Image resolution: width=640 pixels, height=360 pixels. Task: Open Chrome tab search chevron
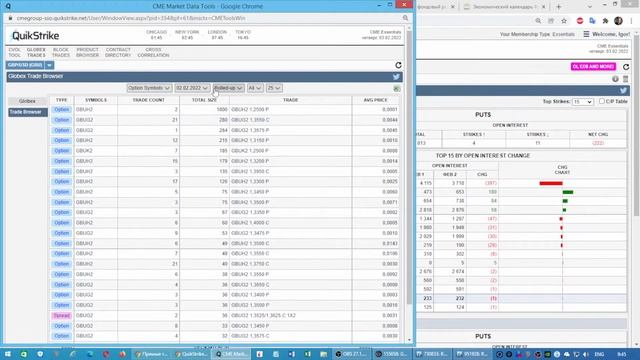click(x=589, y=7)
